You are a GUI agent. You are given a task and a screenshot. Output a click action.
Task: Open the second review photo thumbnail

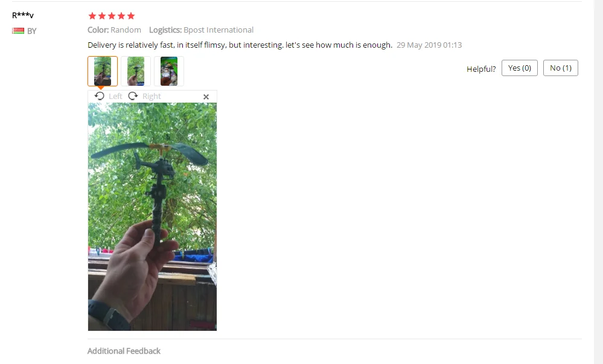(136, 71)
